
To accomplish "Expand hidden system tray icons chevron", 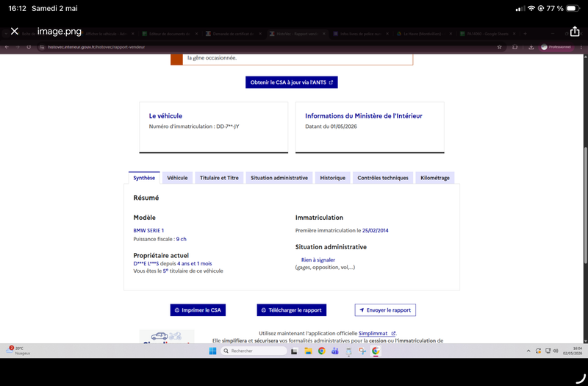I will click(x=528, y=351).
